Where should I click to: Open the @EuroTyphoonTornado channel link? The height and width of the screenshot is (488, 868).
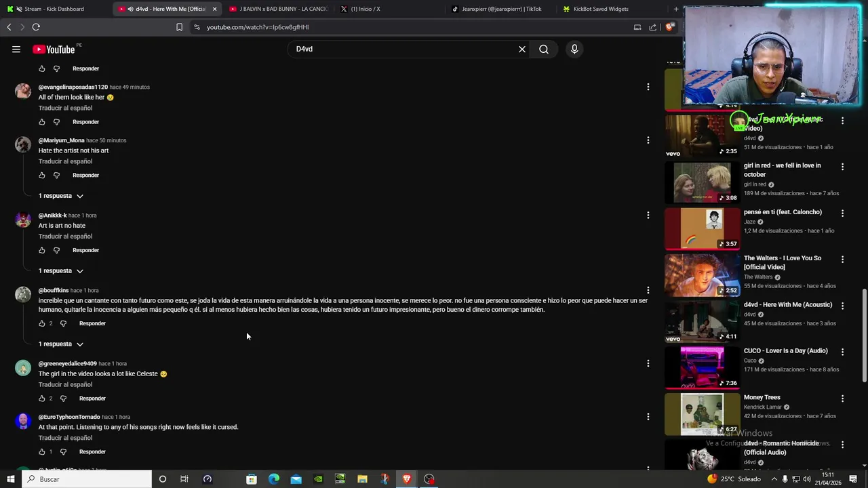[x=69, y=417]
